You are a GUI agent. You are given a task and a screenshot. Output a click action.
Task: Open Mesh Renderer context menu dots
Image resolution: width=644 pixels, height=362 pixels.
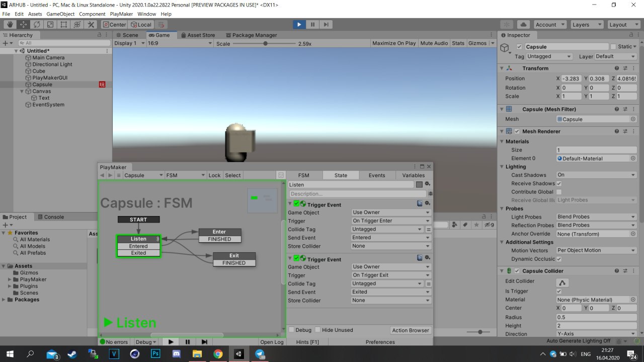coord(633,131)
